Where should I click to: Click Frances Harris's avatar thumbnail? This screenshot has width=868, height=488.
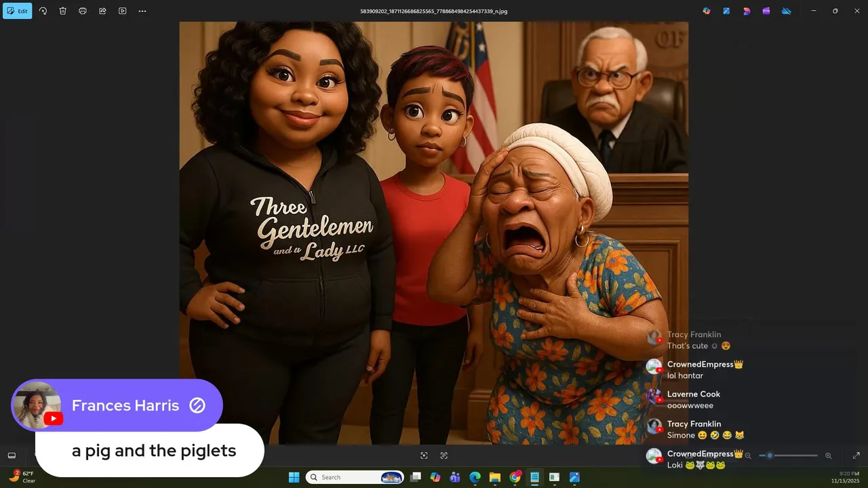[36, 405]
